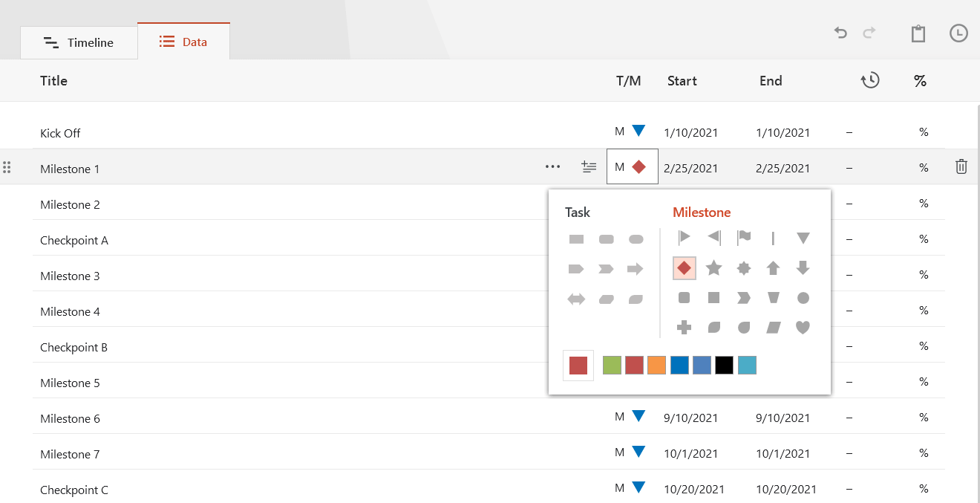Click the Milestone section label in the shape picker

pyautogui.click(x=702, y=212)
